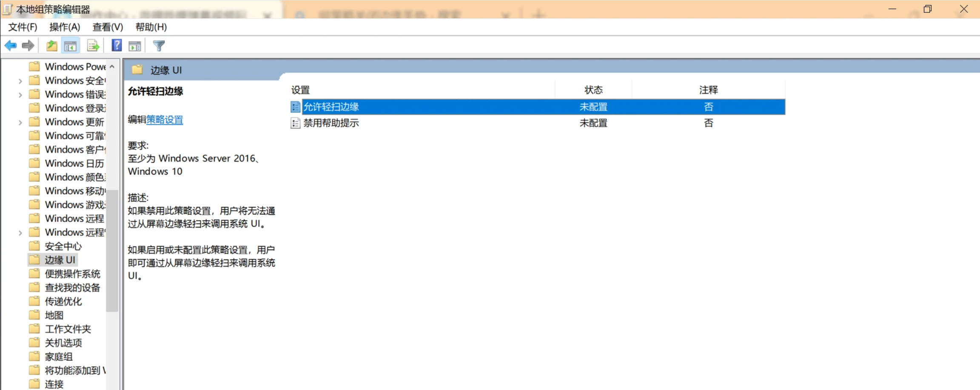Select Windows 日历 tree item
This screenshot has width=980, height=390.
pos(74,164)
